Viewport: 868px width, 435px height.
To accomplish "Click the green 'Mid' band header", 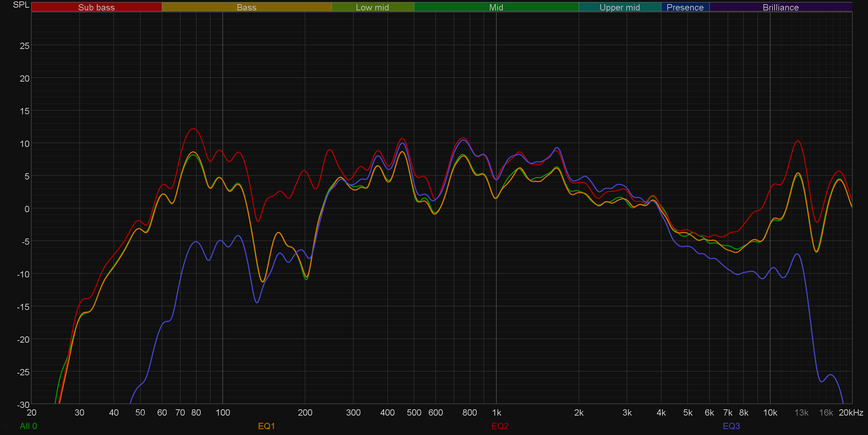I will (496, 7).
